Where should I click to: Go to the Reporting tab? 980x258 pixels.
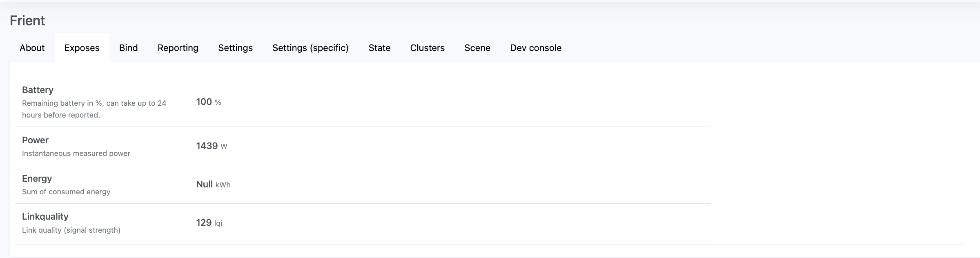[x=178, y=48]
